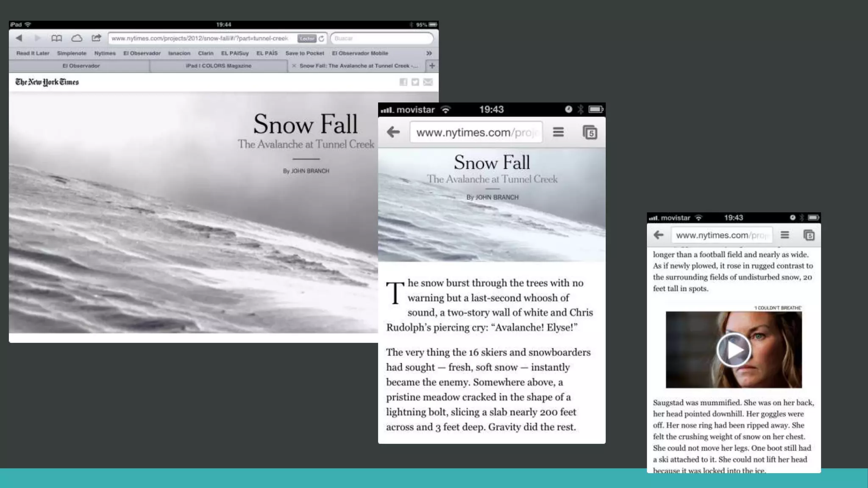The image size is (868, 488).
Task: Open a new tab with plus button
Action: [x=432, y=66]
